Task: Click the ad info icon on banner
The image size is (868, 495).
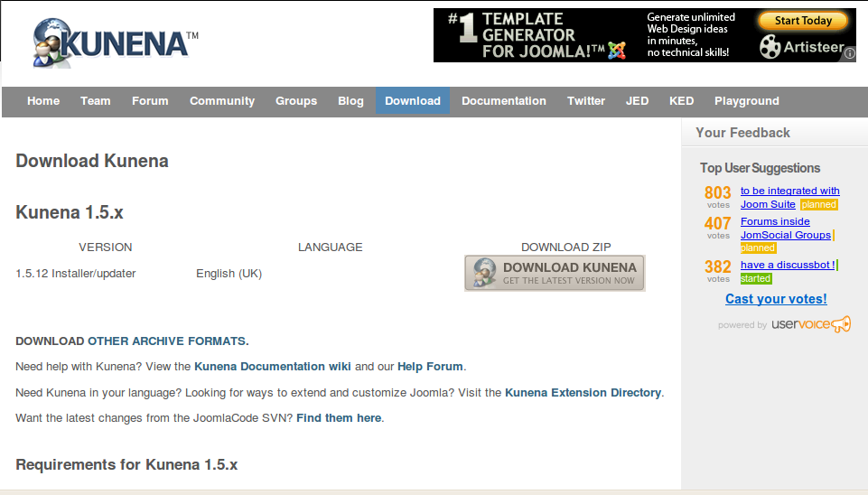Action: point(849,54)
